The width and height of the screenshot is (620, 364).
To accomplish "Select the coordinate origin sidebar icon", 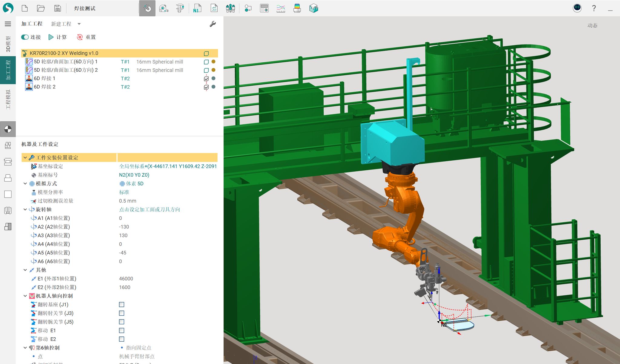I will tap(8, 129).
